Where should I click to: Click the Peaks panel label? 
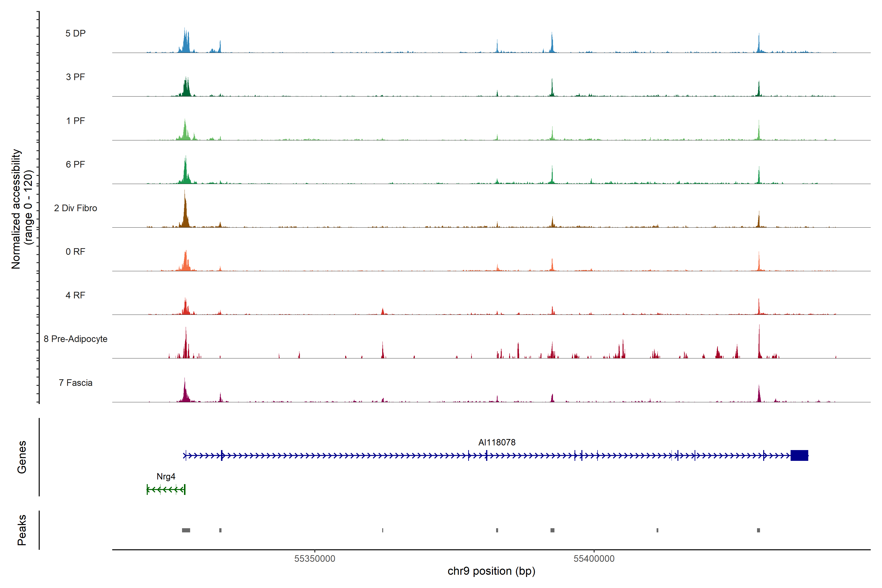(x=22, y=530)
